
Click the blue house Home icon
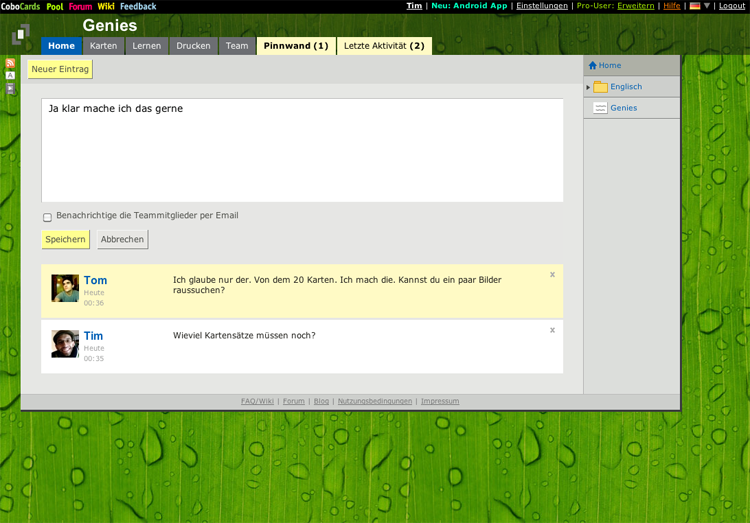(593, 66)
